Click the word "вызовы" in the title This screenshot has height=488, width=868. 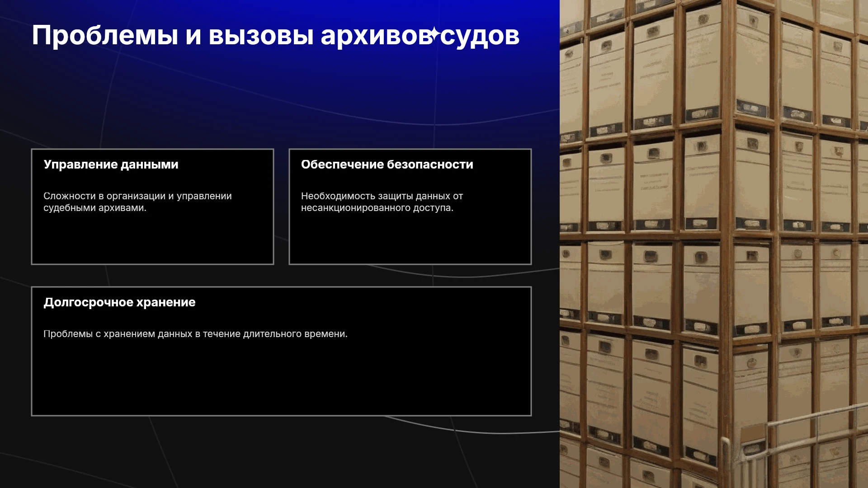(x=261, y=35)
